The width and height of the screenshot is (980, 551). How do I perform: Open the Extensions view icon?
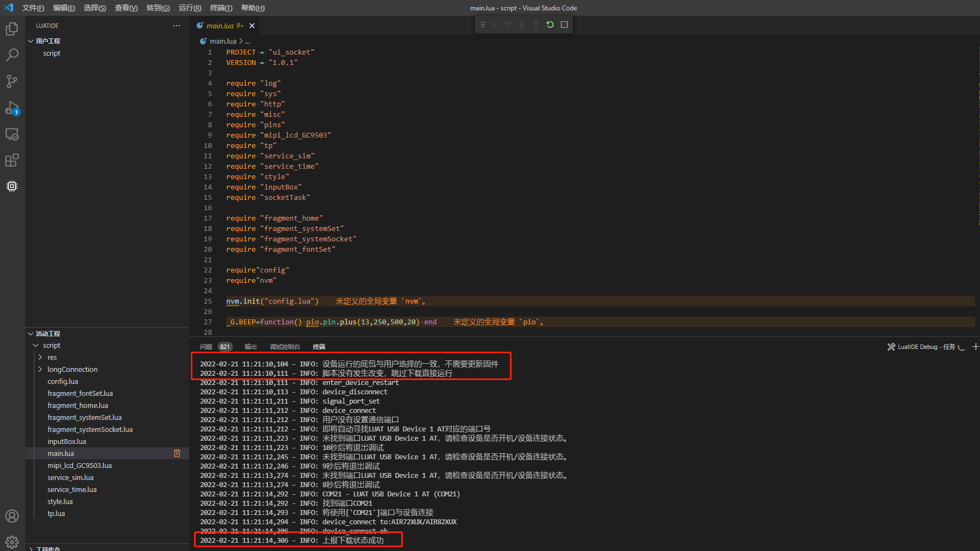(12, 160)
